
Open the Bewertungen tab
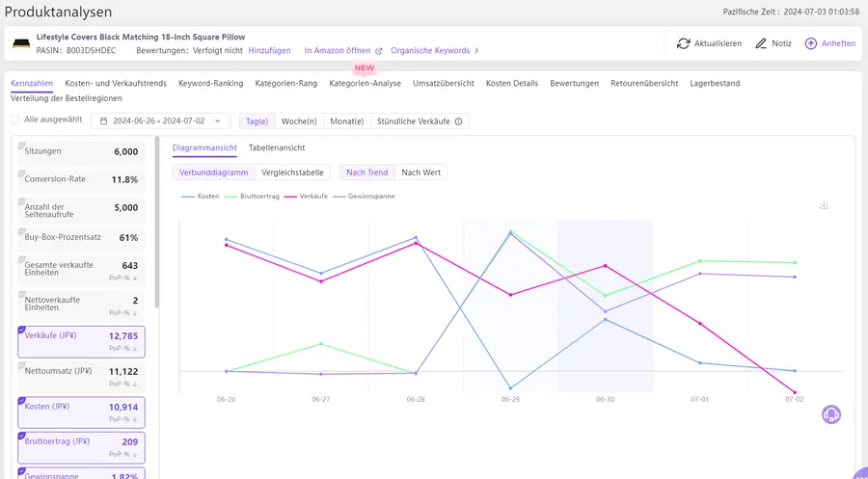coord(574,84)
